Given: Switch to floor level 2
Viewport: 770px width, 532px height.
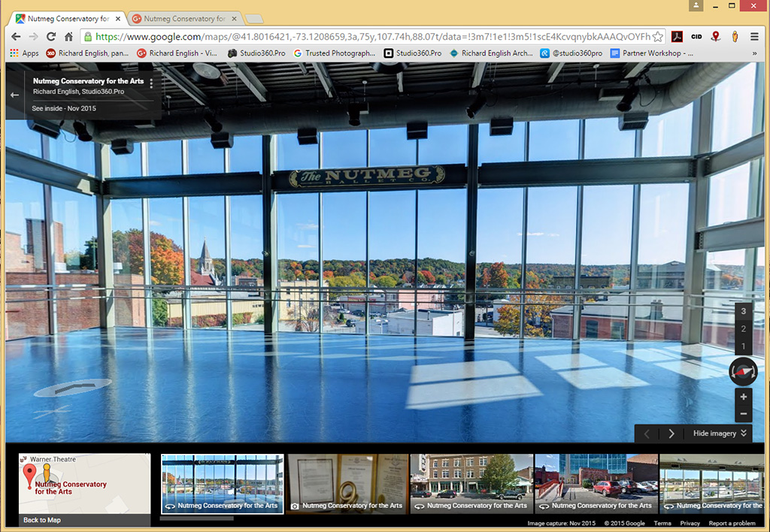Looking at the screenshot, I should [x=744, y=329].
